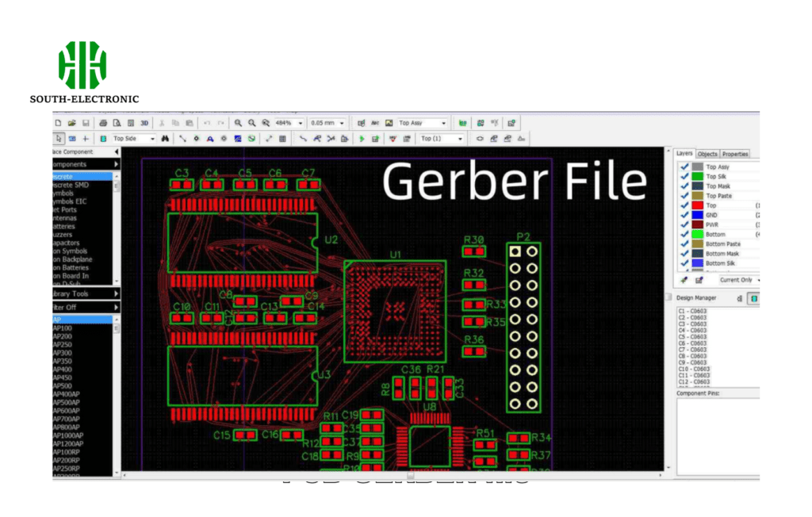Click the Undo arrow icon
Image resolution: width=812 pixels, height=517 pixels.
208,123
